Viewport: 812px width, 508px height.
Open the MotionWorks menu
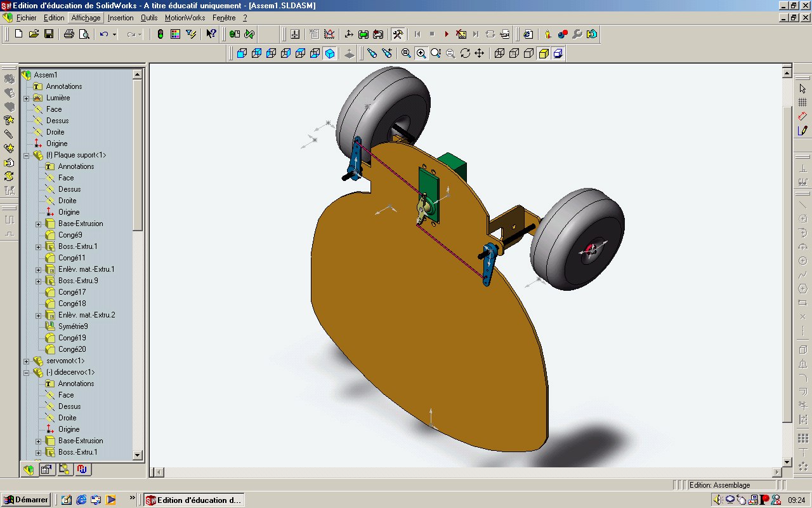pyautogui.click(x=185, y=18)
